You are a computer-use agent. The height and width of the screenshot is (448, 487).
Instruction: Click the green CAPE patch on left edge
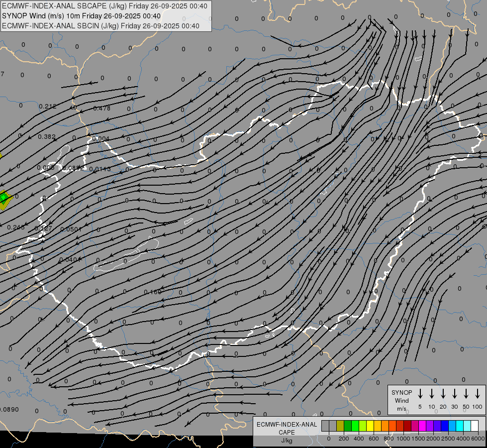pos(4,198)
